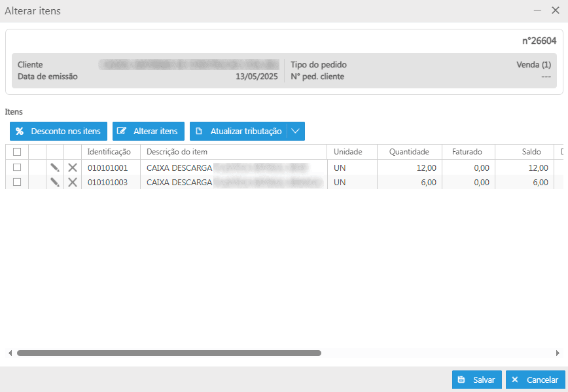568x392 pixels.
Task: Click the edit icon on Alterar itens button
Action: click(122, 132)
